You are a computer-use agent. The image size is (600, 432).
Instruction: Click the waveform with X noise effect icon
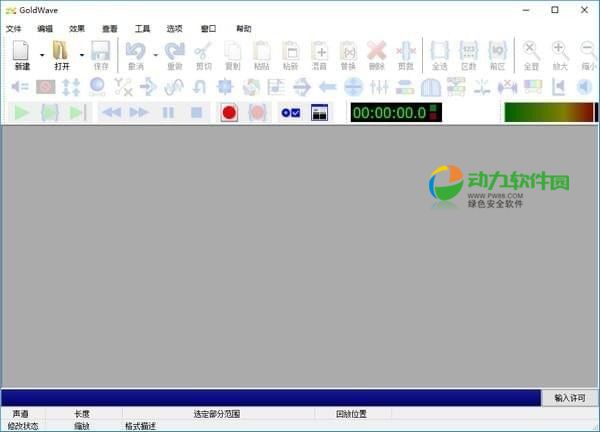[x=507, y=87]
